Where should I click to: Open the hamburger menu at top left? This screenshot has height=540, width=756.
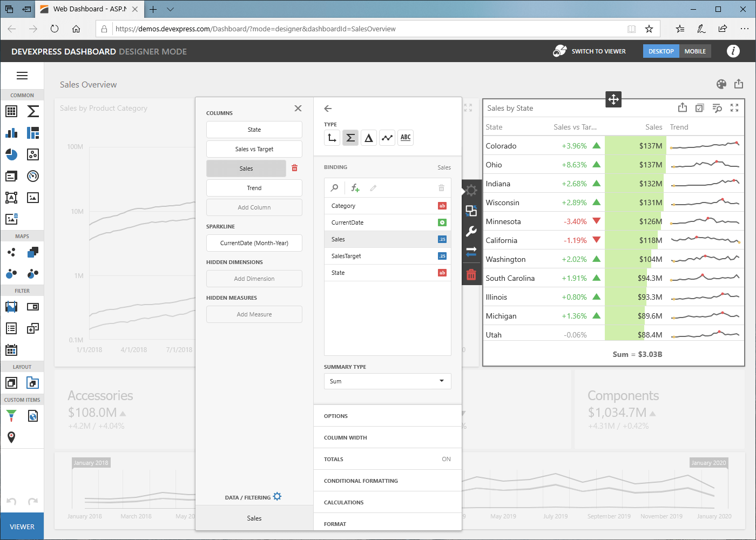click(x=22, y=76)
